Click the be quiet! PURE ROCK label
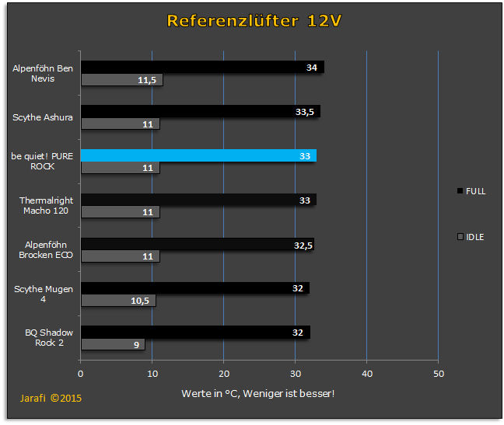 click(x=42, y=162)
